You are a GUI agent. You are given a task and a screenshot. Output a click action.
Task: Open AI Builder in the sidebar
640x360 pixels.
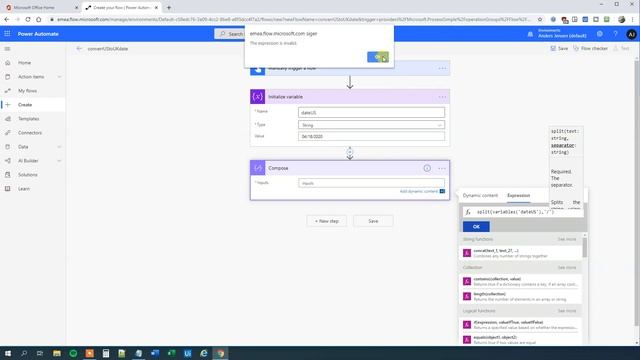click(28, 161)
